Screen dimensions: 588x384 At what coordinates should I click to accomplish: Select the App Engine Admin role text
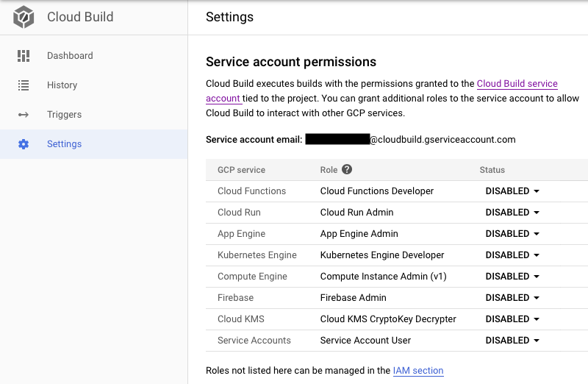[x=359, y=234]
